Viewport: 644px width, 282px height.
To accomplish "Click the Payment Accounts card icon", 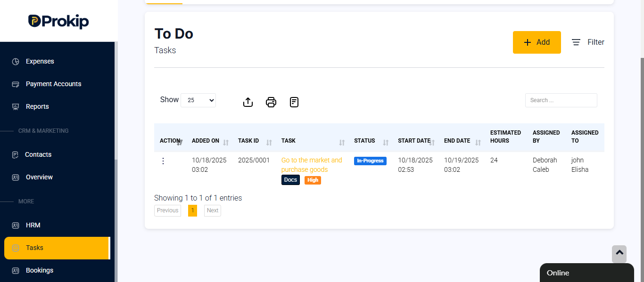I will [16, 84].
